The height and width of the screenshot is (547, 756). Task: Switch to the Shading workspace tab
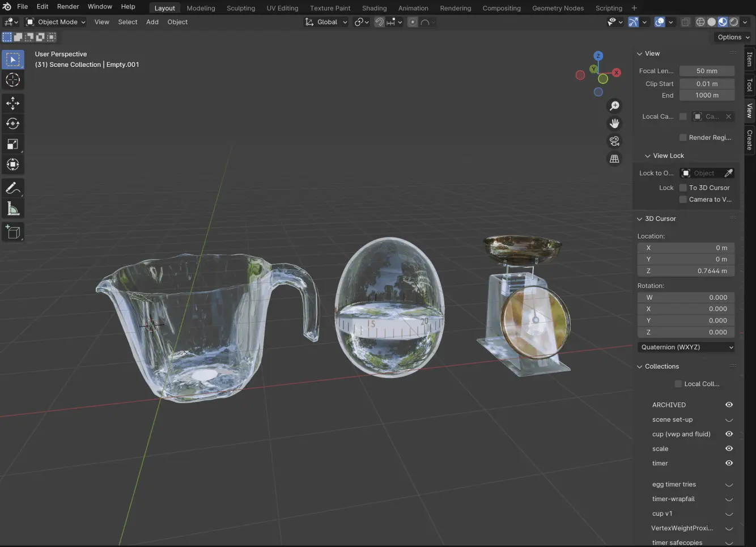374,8
